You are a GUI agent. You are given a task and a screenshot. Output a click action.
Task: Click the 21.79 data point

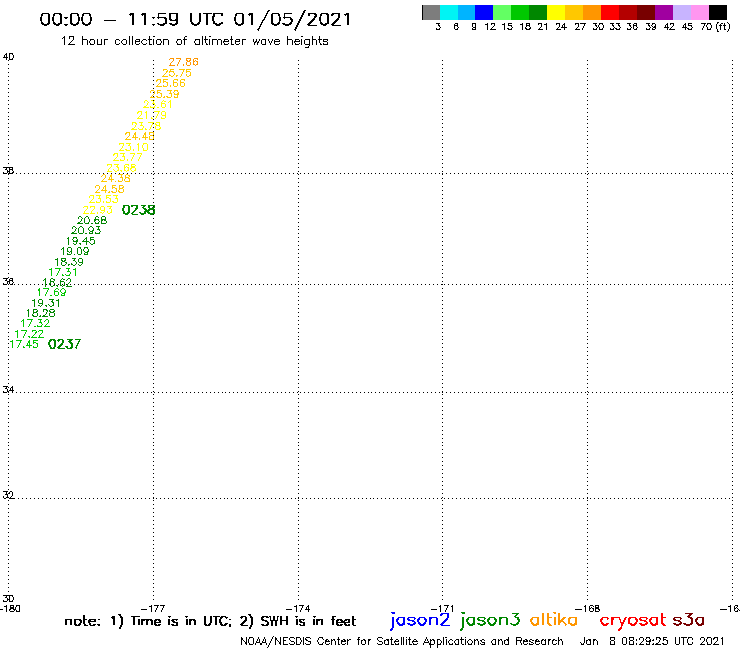[151, 115]
